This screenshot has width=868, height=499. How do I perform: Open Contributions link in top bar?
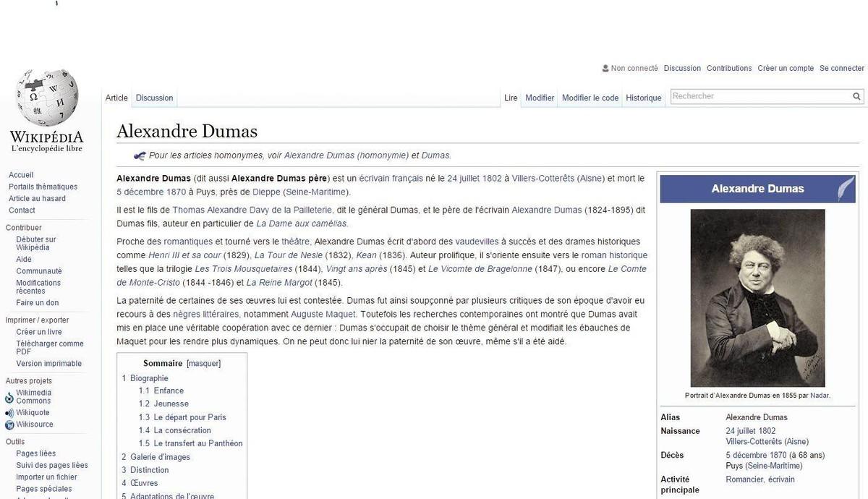729,69
